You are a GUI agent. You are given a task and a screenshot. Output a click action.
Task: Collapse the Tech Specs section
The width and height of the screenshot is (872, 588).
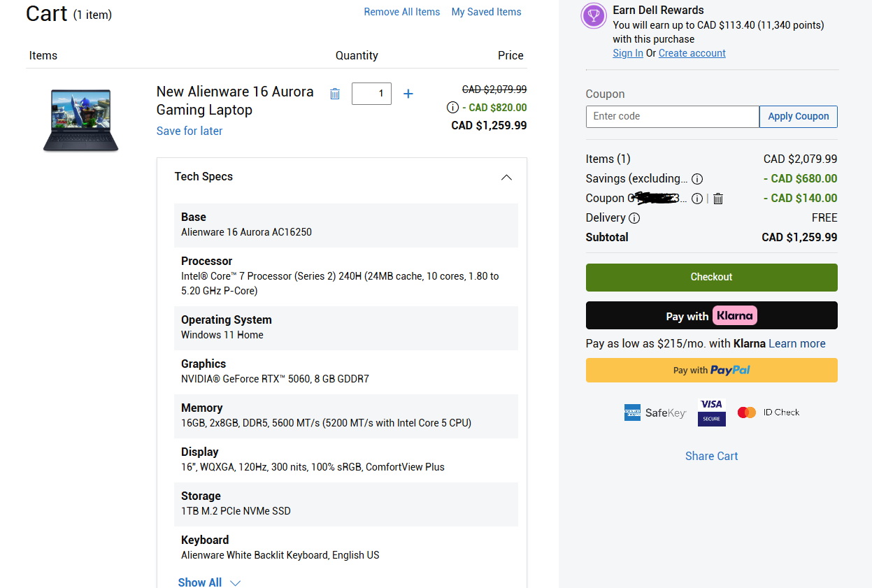[x=507, y=178]
